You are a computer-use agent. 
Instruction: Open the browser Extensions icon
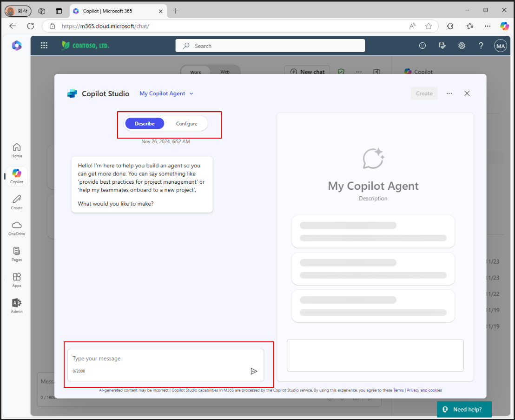click(x=450, y=26)
